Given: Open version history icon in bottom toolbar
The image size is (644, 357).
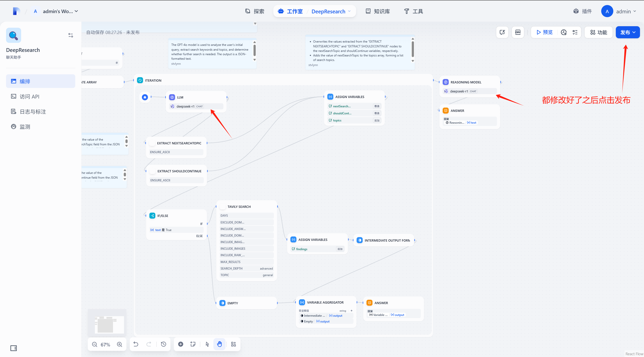Looking at the screenshot, I should point(164,344).
